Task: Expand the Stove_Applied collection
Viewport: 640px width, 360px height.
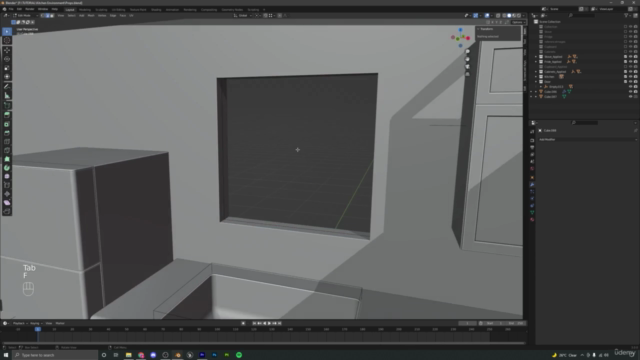Action: [536, 57]
